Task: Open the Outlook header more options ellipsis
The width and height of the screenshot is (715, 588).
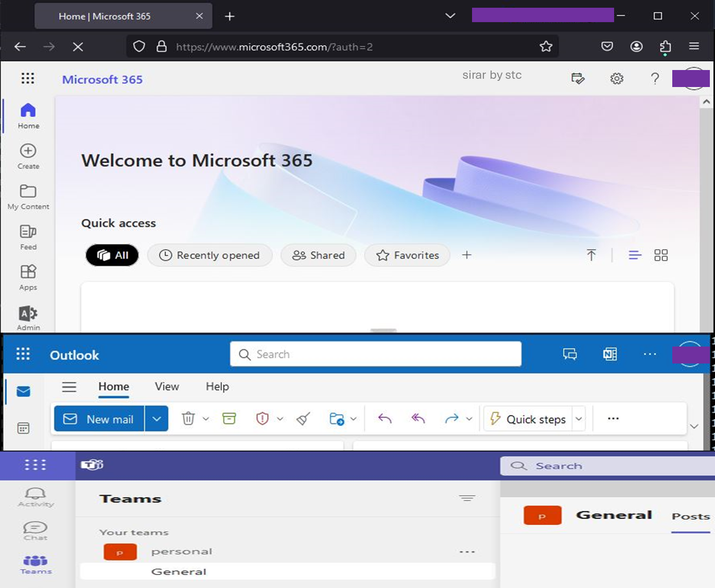Action: click(650, 354)
